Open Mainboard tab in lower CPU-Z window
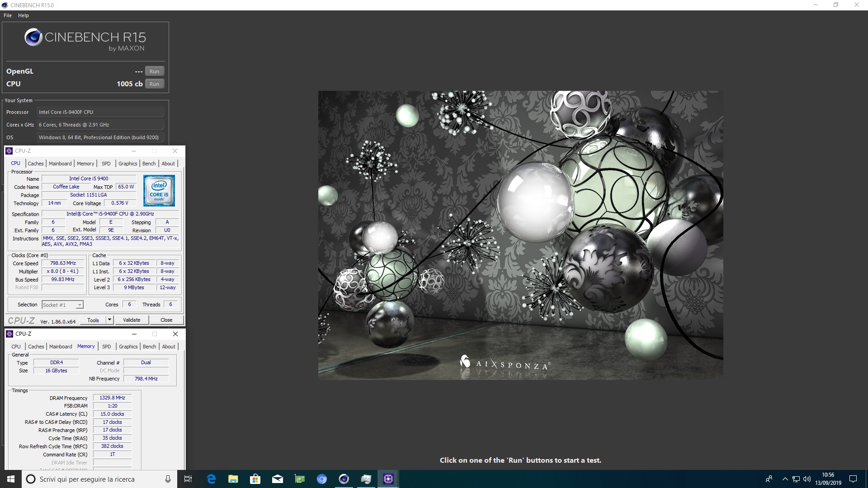868x488 pixels. click(61, 347)
